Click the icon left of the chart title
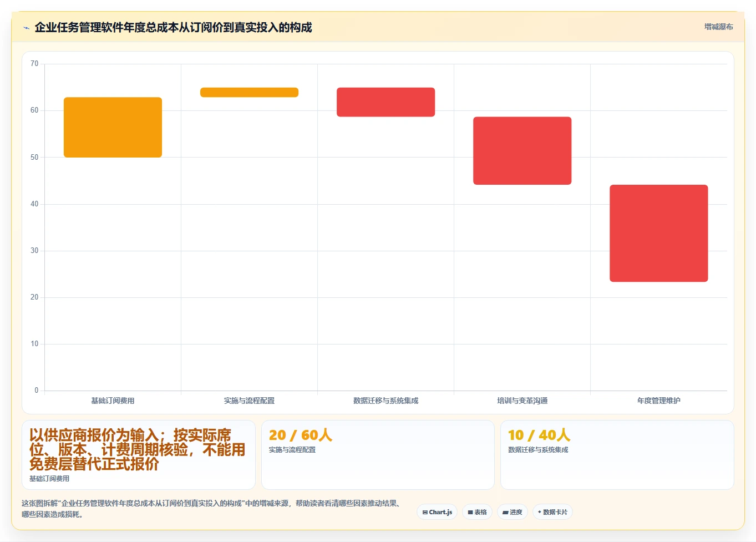Screen dimensions: 756x542 pyautogui.click(x=26, y=28)
